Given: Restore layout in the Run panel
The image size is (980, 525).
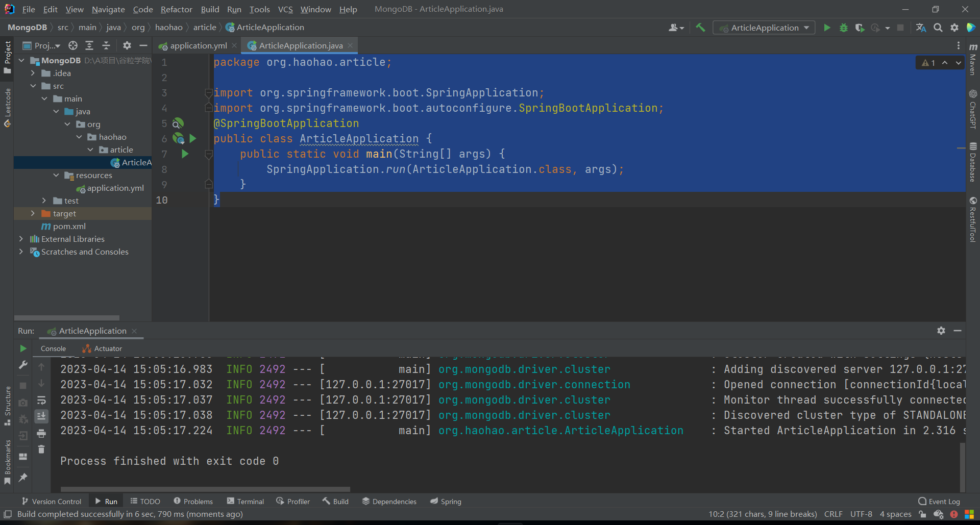Looking at the screenshot, I should pyautogui.click(x=23, y=457).
